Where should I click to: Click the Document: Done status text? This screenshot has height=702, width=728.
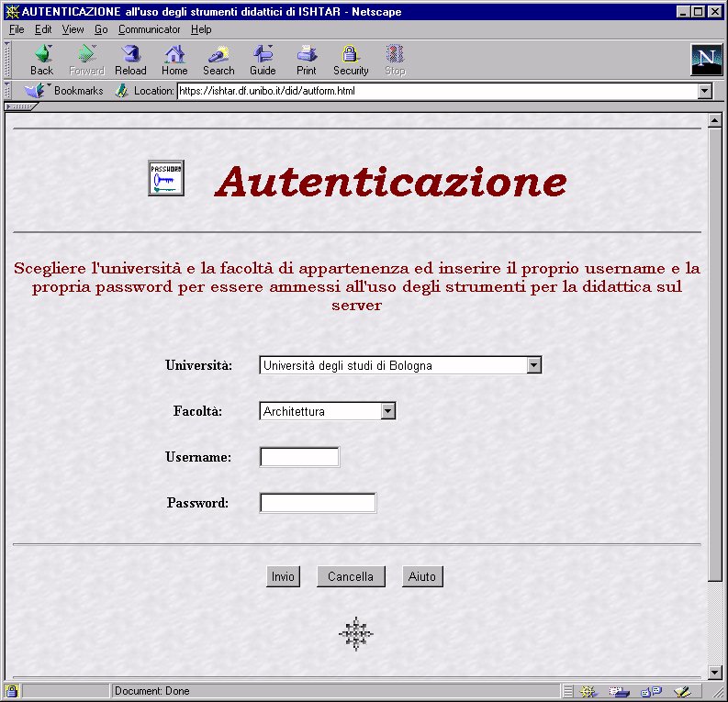151,691
